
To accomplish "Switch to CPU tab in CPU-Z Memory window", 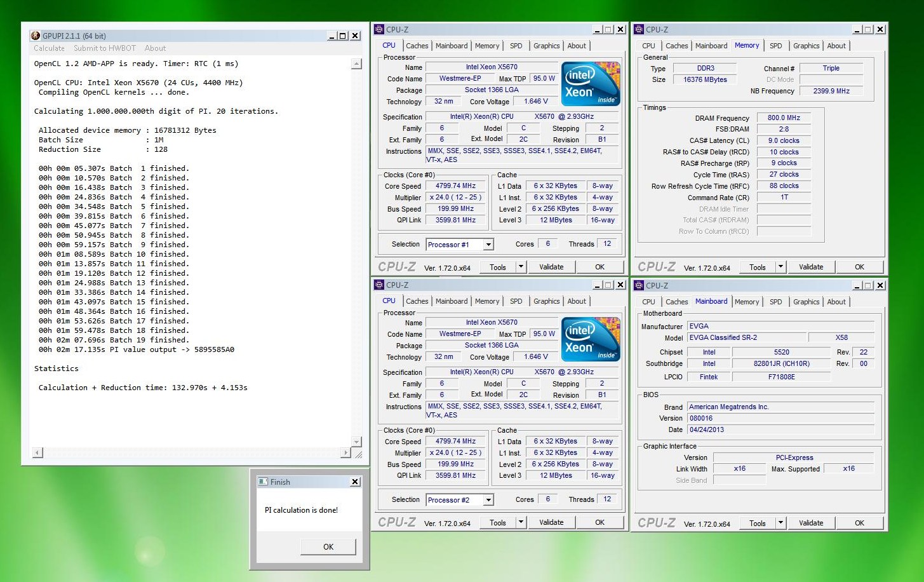I will [x=648, y=46].
